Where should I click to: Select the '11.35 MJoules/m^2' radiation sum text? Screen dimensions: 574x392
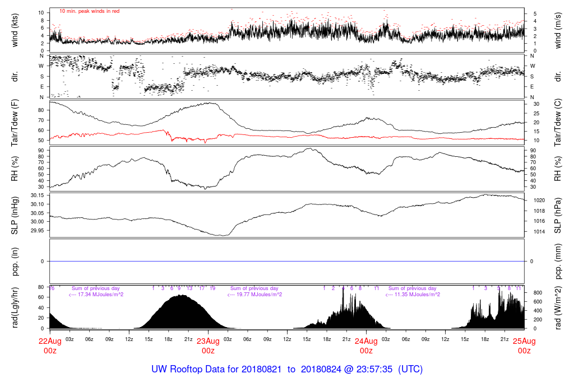(417, 295)
